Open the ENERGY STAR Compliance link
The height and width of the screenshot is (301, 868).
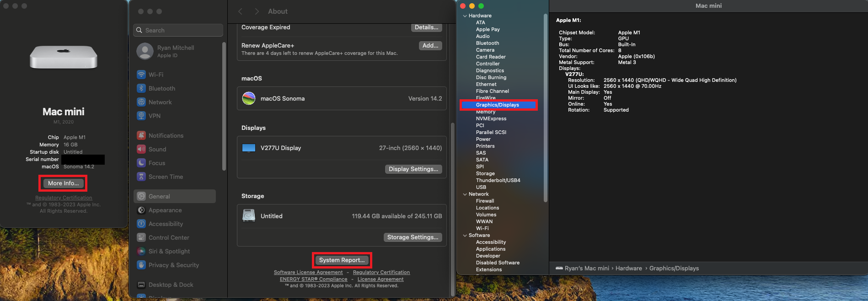coord(314,279)
